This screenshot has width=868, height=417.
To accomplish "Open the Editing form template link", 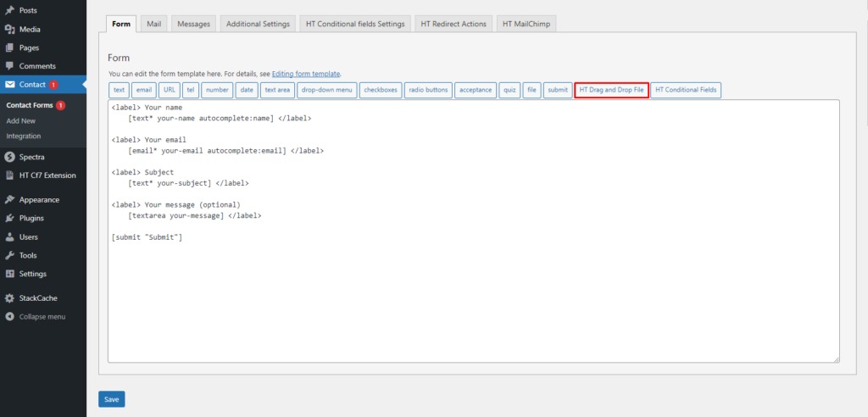I will pyautogui.click(x=306, y=75).
